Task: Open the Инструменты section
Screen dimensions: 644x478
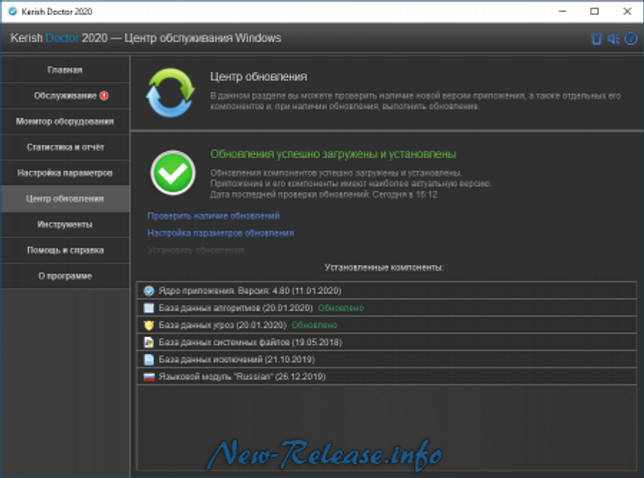Action: 65,225
